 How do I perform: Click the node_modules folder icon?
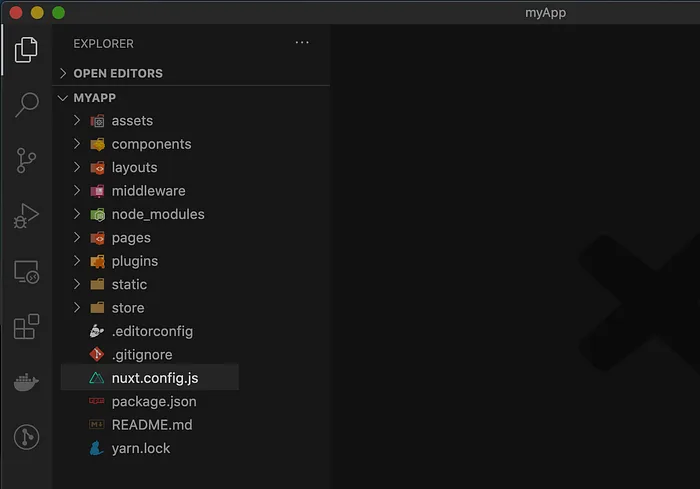pos(97,214)
